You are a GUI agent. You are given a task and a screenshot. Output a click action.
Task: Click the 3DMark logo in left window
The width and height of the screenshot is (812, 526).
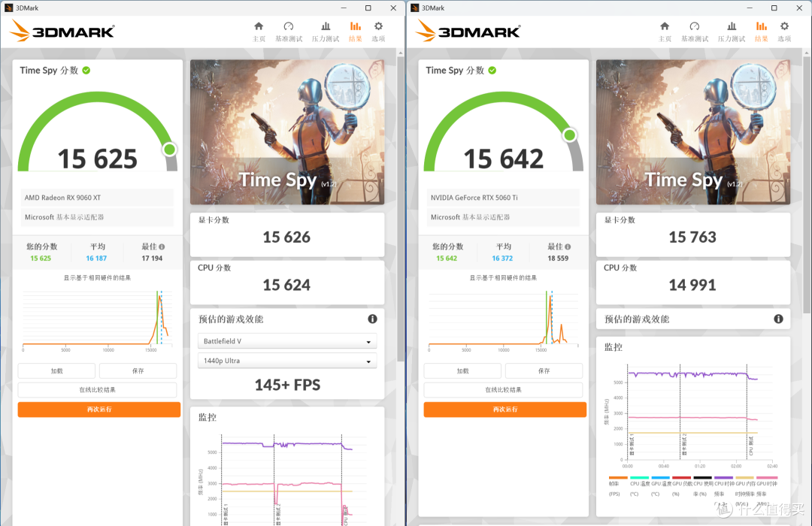[x=62, y=31]
